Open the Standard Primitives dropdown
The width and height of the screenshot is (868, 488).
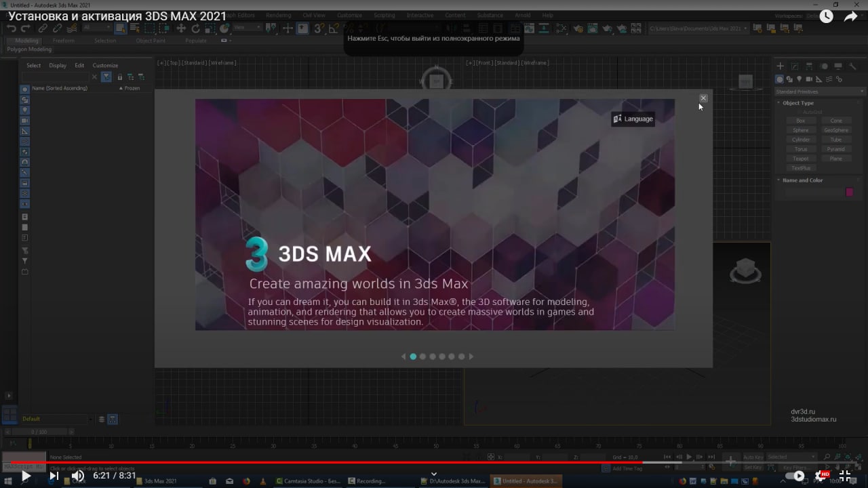pos(820,91)
